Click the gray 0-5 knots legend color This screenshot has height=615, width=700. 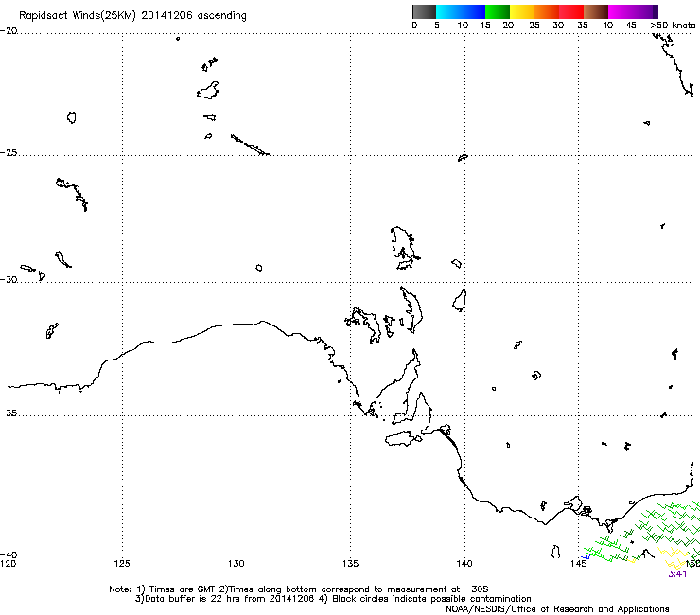coord(424,11)
